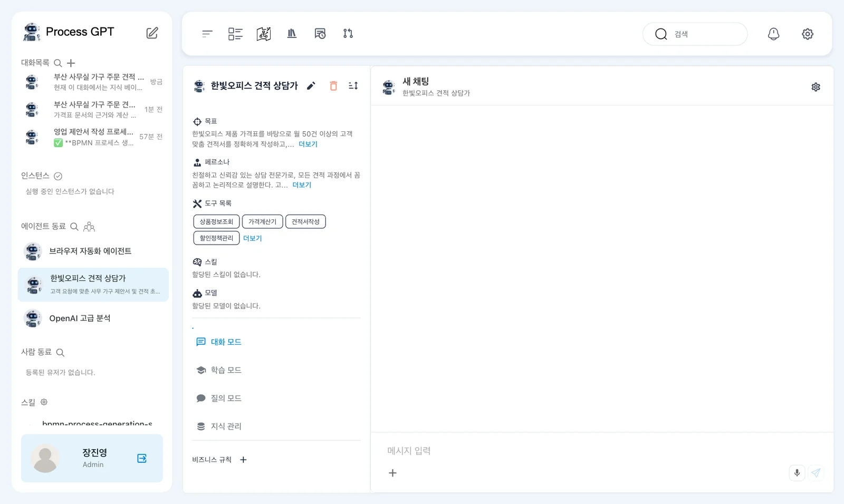Expand the 목표 description with 더보기

click(x=308, y=144)
